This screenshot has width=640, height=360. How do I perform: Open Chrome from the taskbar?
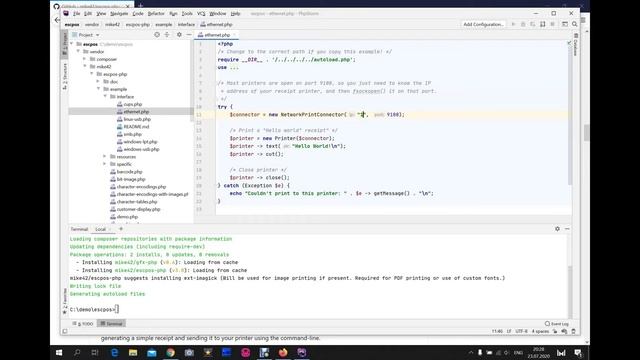[170, 353]
